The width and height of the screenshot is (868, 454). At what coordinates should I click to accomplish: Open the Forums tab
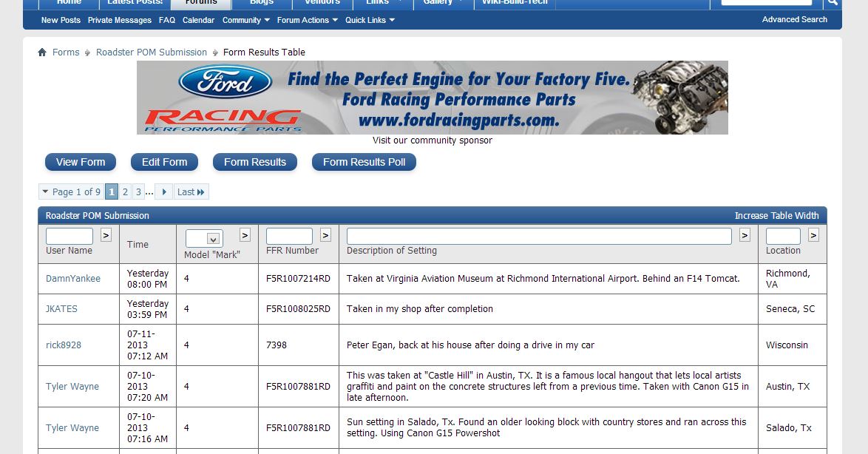tap(201, 3)
